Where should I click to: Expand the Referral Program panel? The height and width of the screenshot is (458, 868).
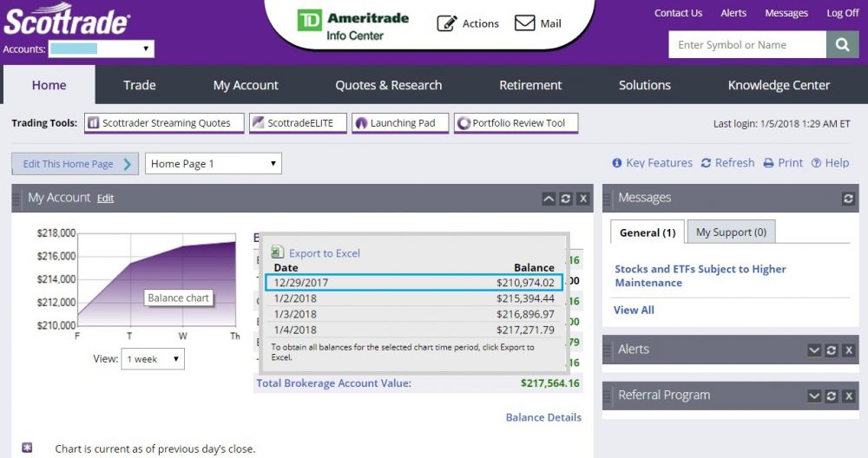814,396
